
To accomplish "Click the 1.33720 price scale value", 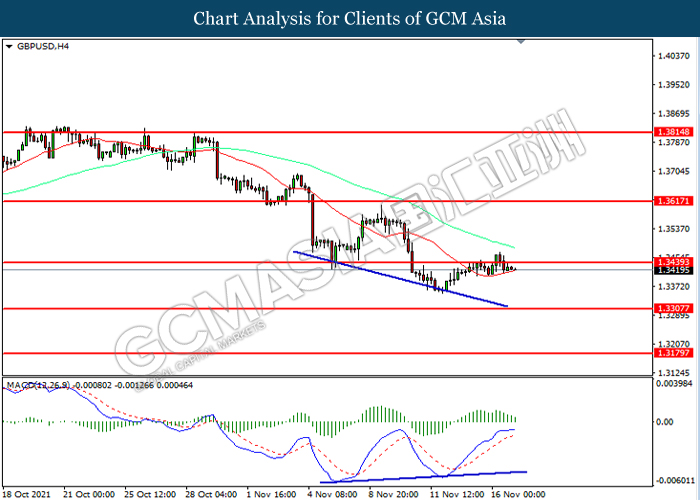I will (x=674, y=287).
